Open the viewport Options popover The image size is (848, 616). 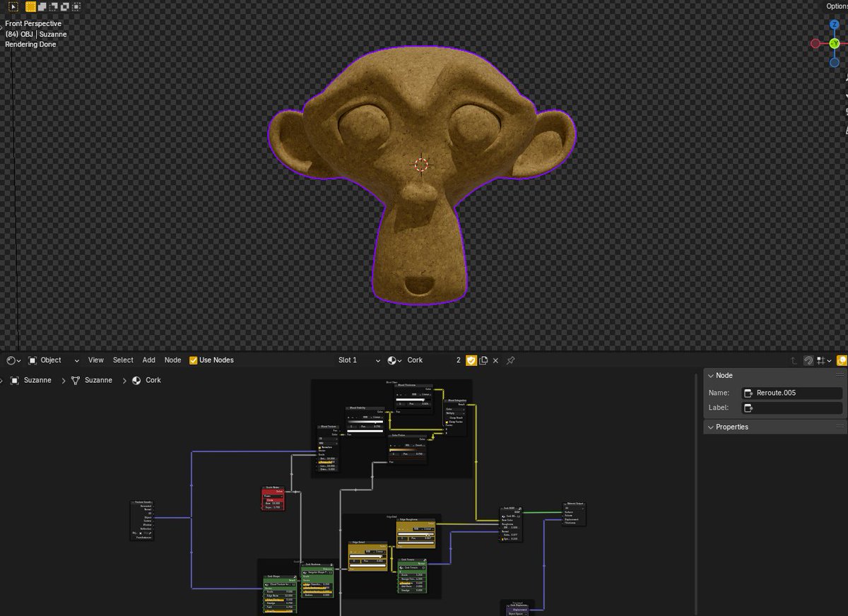(x=837, y=6)
